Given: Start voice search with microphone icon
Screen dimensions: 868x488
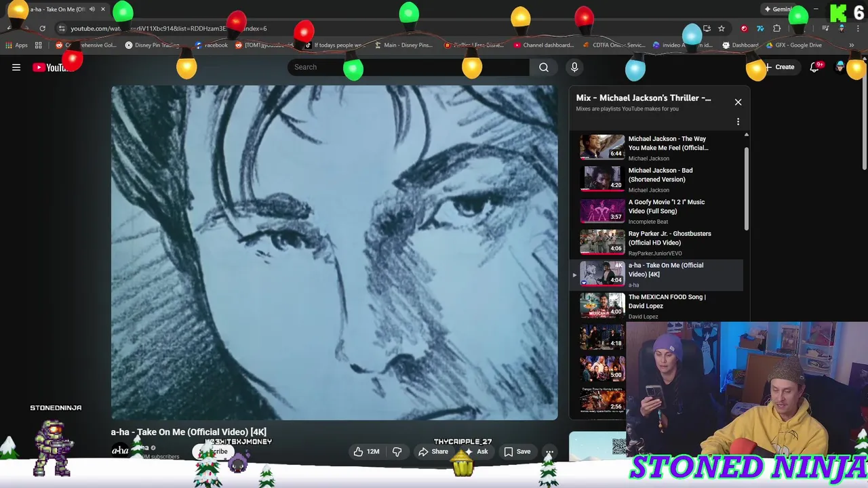Looking at the screenshot, I should pyautogui.click(x=574, y=67).
